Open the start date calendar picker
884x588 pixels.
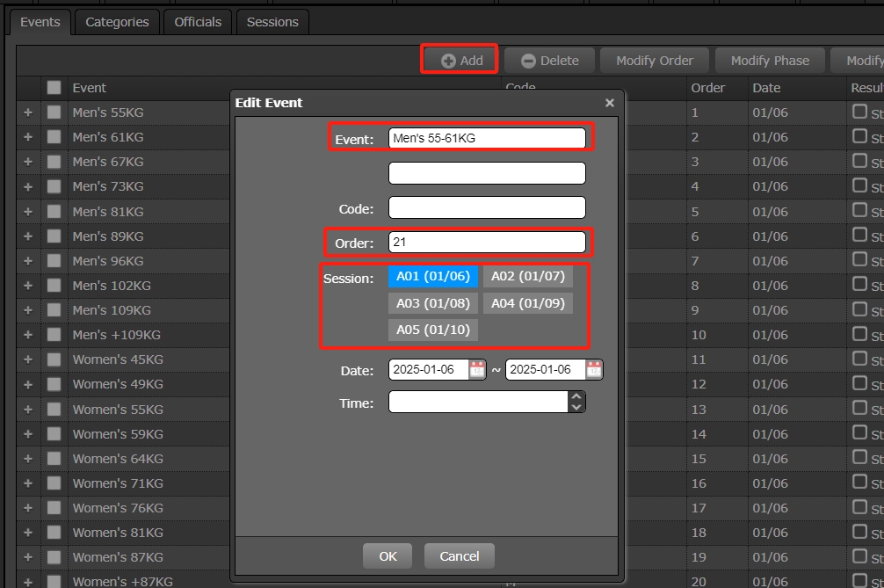click(477, 369)
